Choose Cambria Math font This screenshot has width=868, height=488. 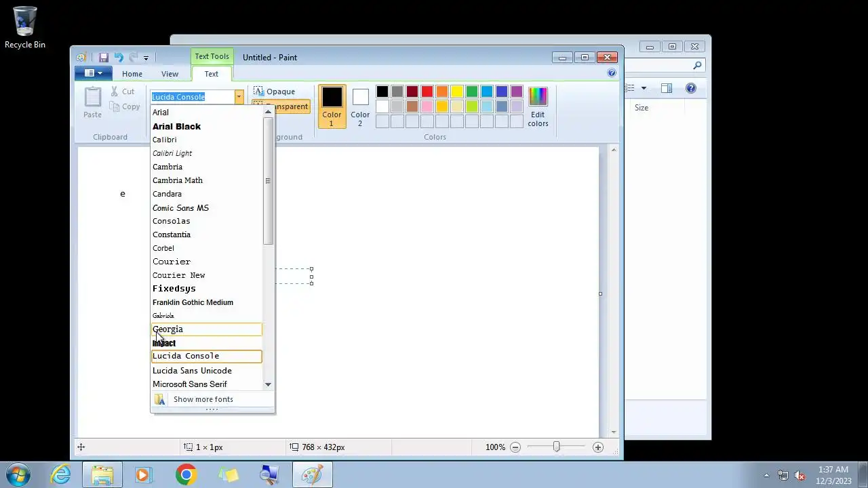pyautogui.click(x=207, y=180)
